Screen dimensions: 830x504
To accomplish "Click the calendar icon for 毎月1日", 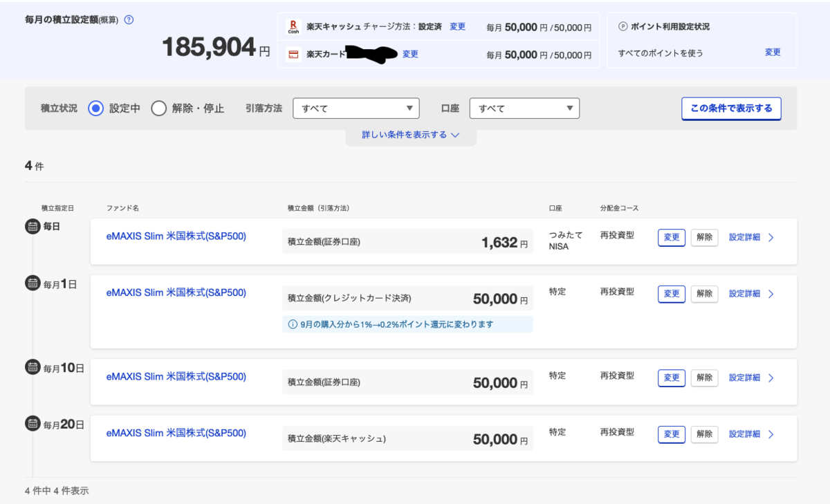I will [x=33, y=283].
